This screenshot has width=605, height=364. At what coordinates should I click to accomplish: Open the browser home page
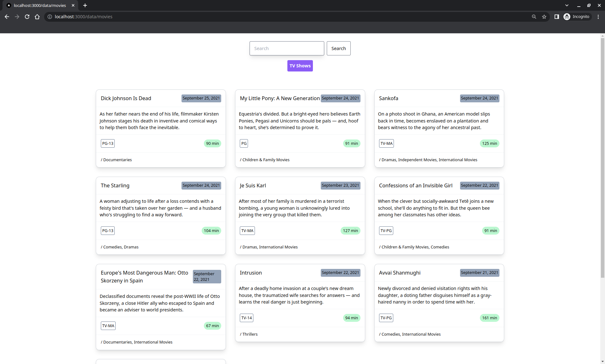[37, 17]
